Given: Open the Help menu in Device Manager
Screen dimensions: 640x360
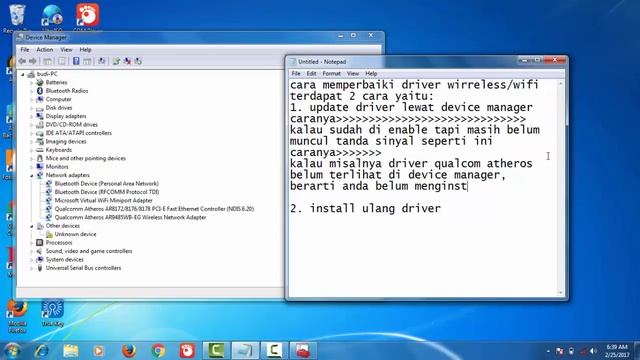Looking at the screenshot, I should [85, 49].
